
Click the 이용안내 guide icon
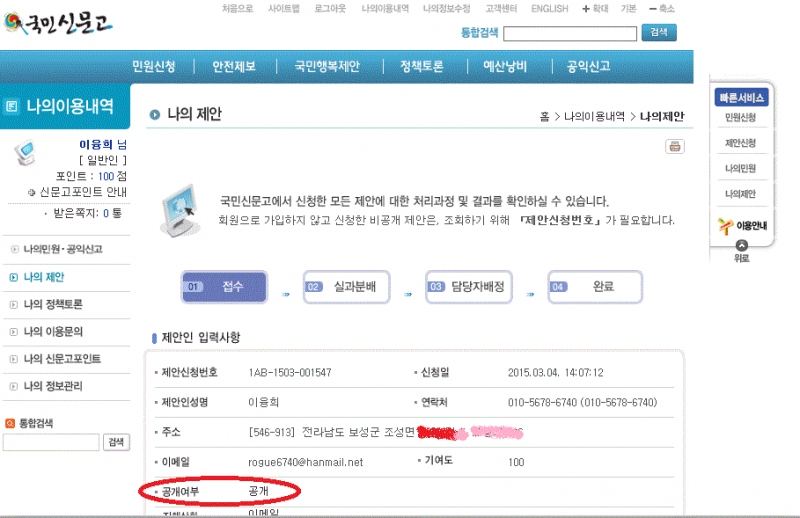click(x=741, y=226)
